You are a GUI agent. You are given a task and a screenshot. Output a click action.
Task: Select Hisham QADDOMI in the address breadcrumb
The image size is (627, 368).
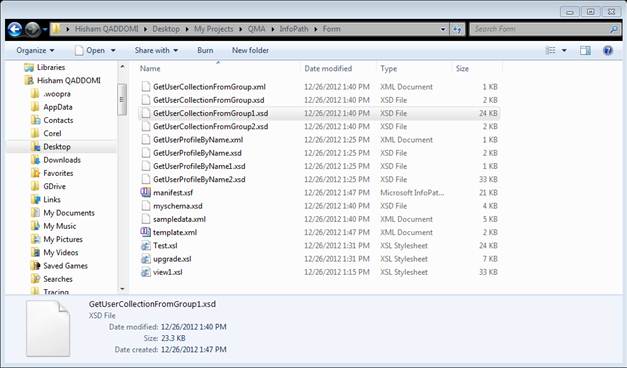(106, 29)
